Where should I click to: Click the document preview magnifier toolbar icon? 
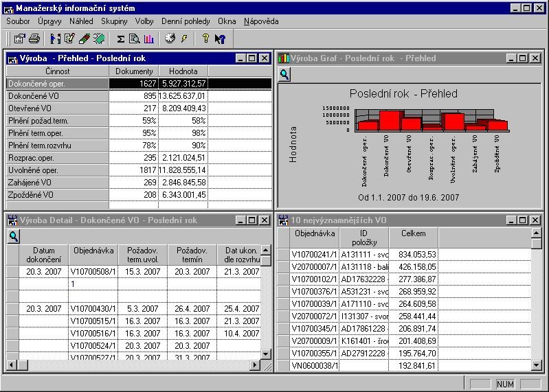coord(135,38)
